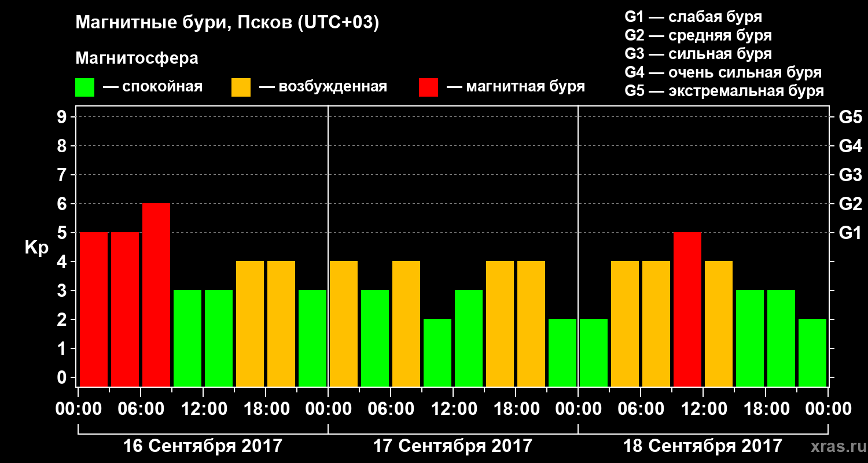
Task: Click the green bar for 00:00–03:00 on 18 Сентября
Action: coord(594,353)
